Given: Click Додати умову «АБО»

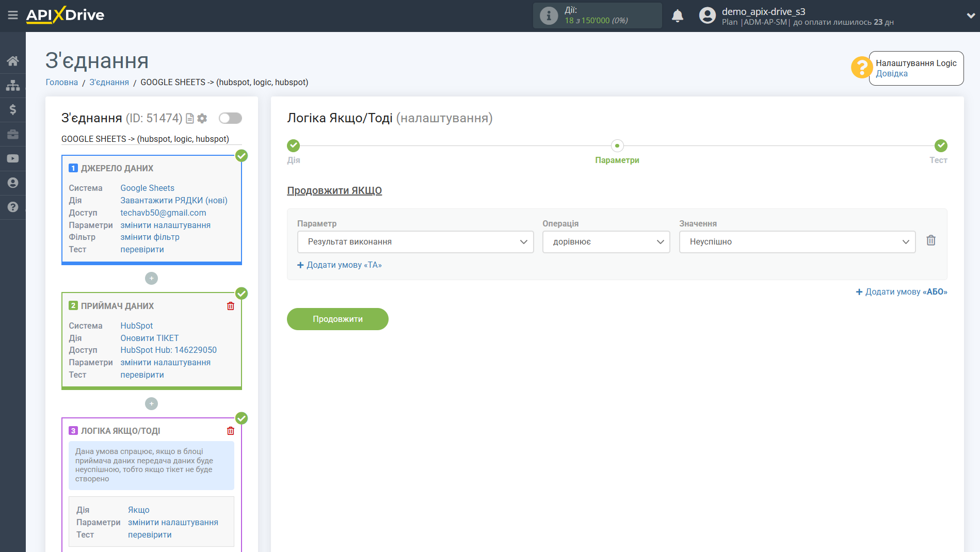Looking at the screenshot, I should coord(902,292).
